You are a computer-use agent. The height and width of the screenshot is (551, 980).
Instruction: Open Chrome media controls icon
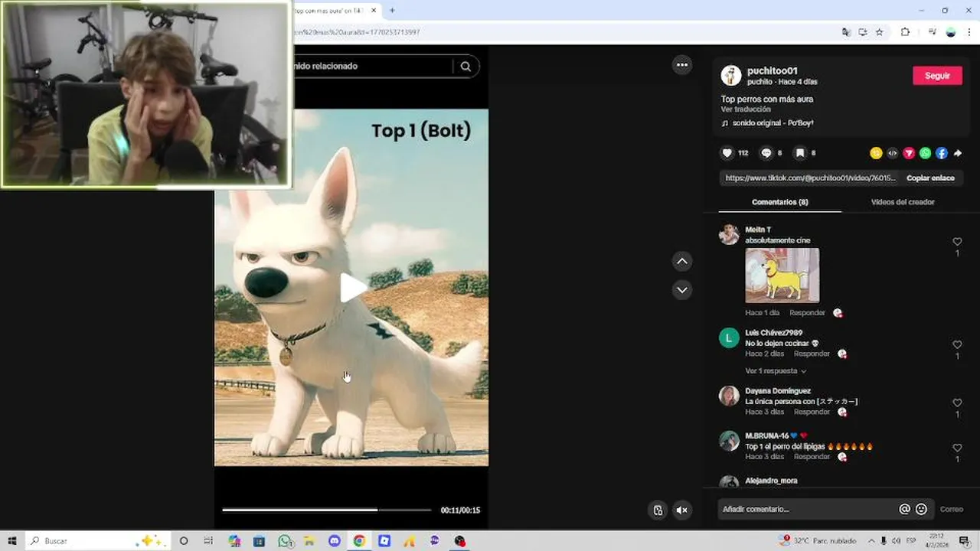coord(932,32)
